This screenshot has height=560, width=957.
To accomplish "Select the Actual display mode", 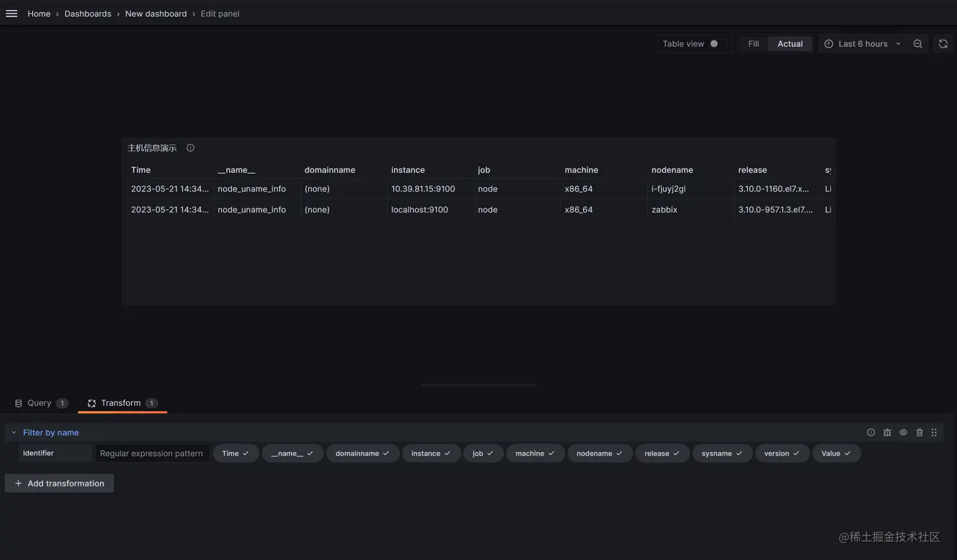I will 790,44.
